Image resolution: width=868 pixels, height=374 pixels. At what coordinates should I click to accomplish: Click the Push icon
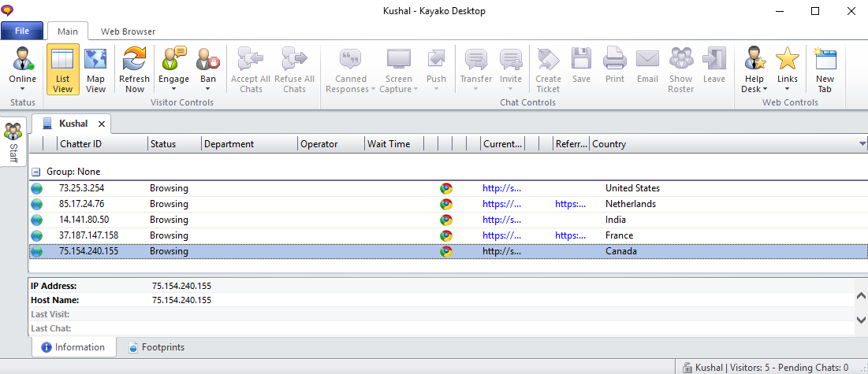[436, 58]
